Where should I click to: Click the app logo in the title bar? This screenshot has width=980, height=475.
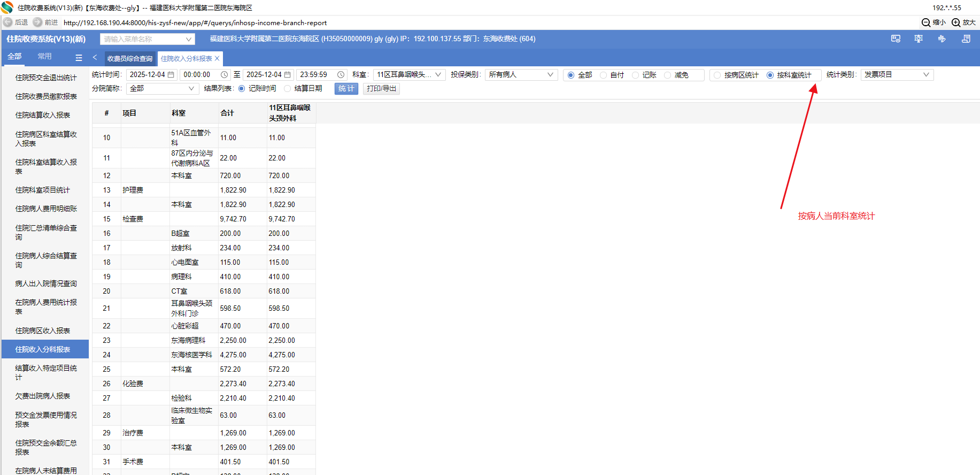coord(7,7)
